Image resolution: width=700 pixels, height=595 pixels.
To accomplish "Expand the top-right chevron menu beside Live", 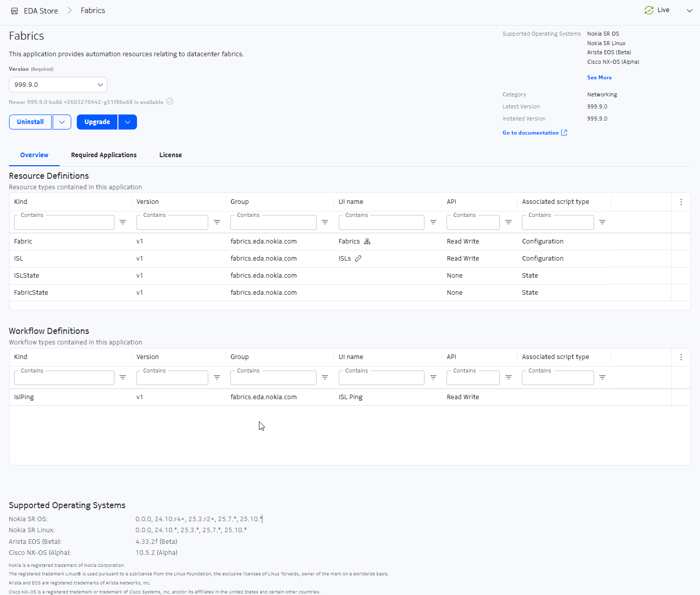I will 689,11.
